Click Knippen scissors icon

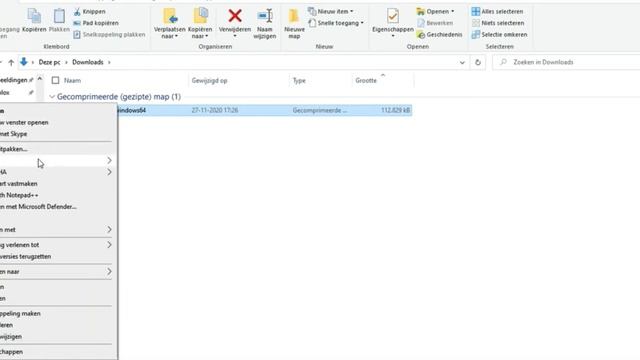pyautogui.click(x=77, y=11)
